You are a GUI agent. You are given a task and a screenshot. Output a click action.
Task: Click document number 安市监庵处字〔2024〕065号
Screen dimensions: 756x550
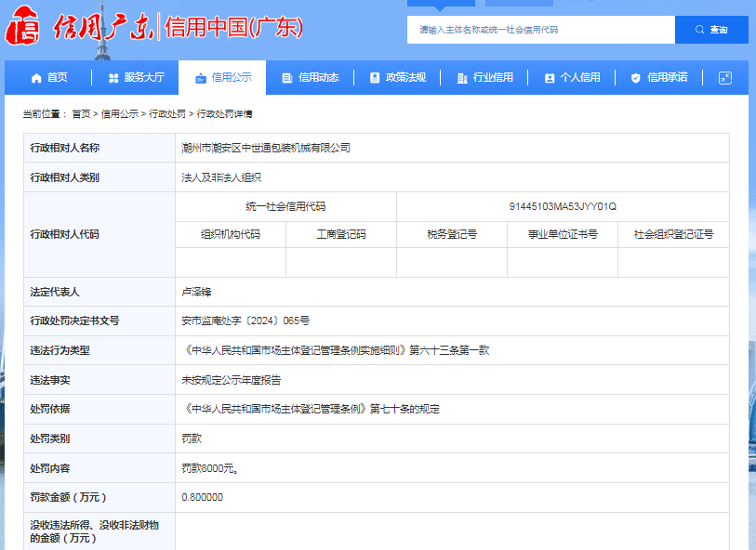(x=245, y=321)
